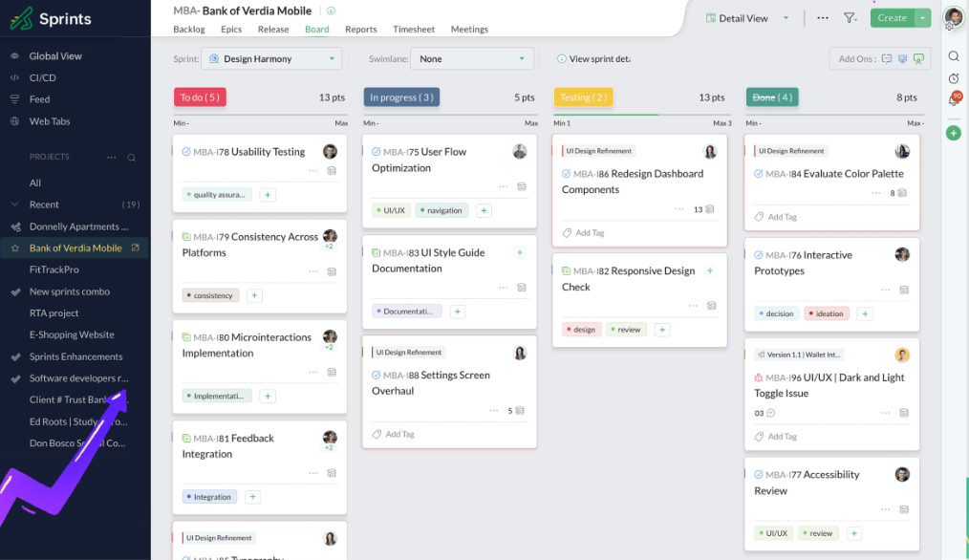Add tag plus on MBA-I75 card
The image size is (969, 560).
[x=484, y=211]
